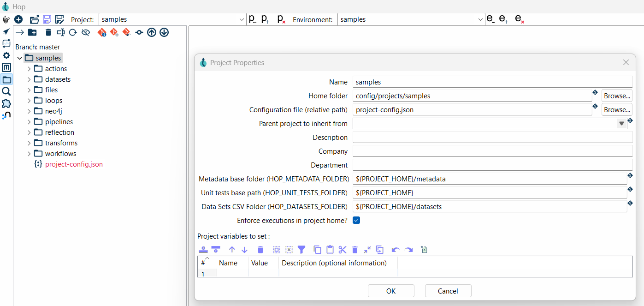This screenshot has height=306, width=644.
Task: Expand the pipelines folder
Action: (29, 122)
